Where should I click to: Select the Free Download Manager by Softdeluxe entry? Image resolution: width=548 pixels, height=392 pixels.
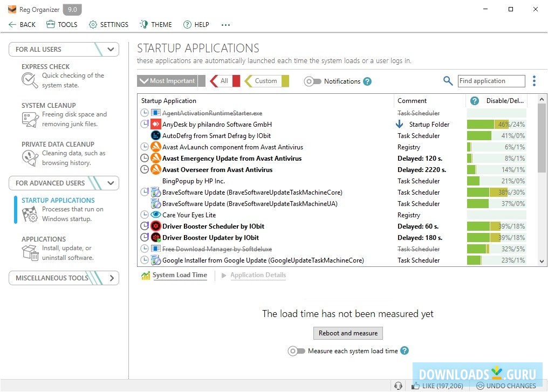pyautogui.click(x=217, y=249)
